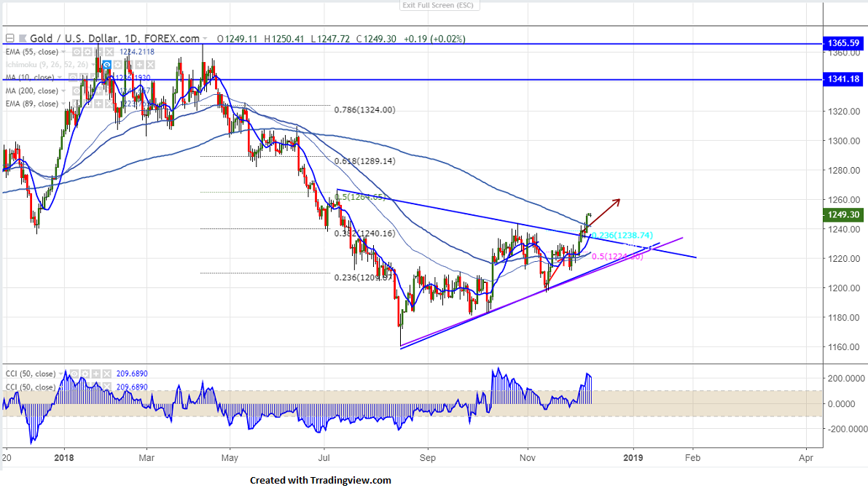Screen dimensions: 868x496
Task: Click the May label on time axis
Action: point(229,458)
